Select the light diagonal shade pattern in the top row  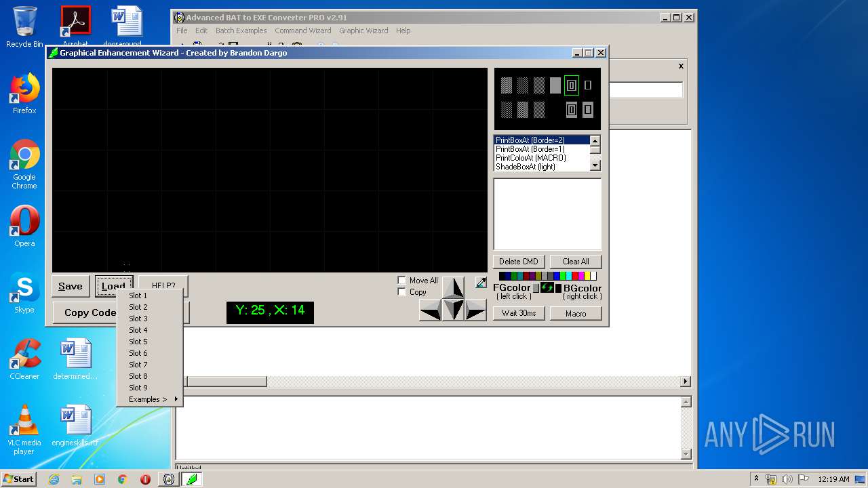tap(507, 85)
